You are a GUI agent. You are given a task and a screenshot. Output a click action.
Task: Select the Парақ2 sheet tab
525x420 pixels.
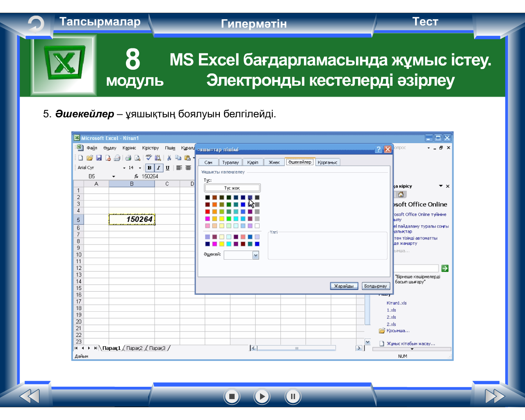coord(134,348)
